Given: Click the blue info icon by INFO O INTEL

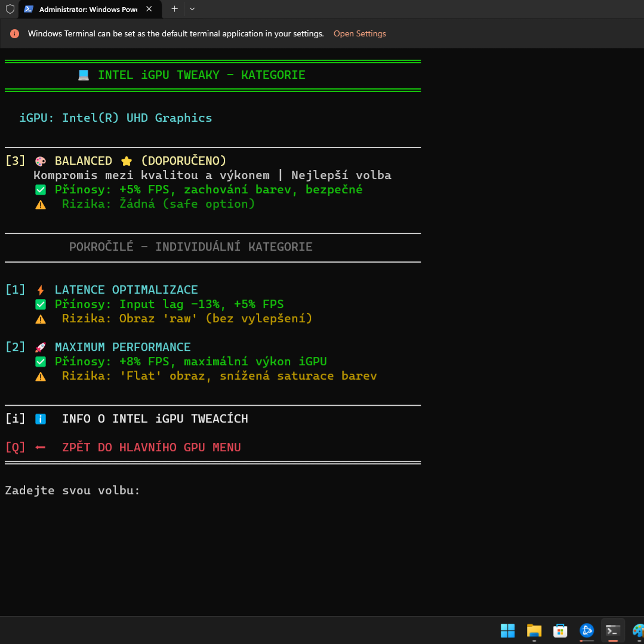Looking at the screenshot, I should 41,419.
